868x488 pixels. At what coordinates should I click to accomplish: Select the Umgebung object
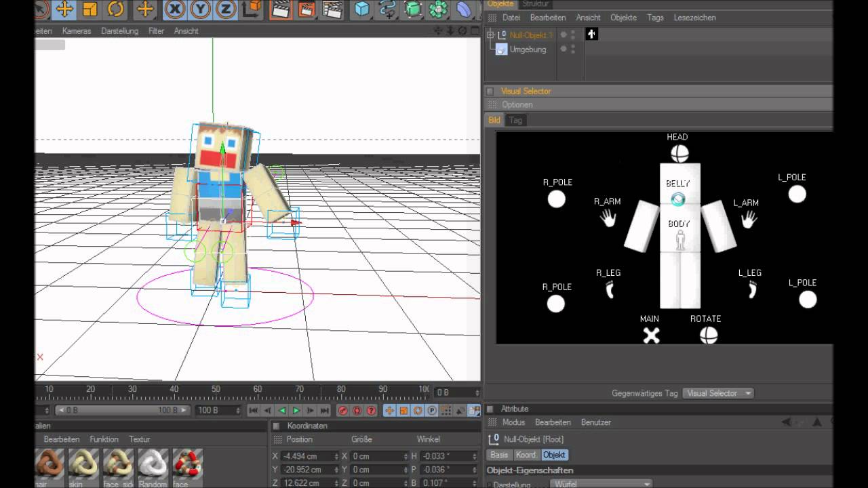coord(528,49)
